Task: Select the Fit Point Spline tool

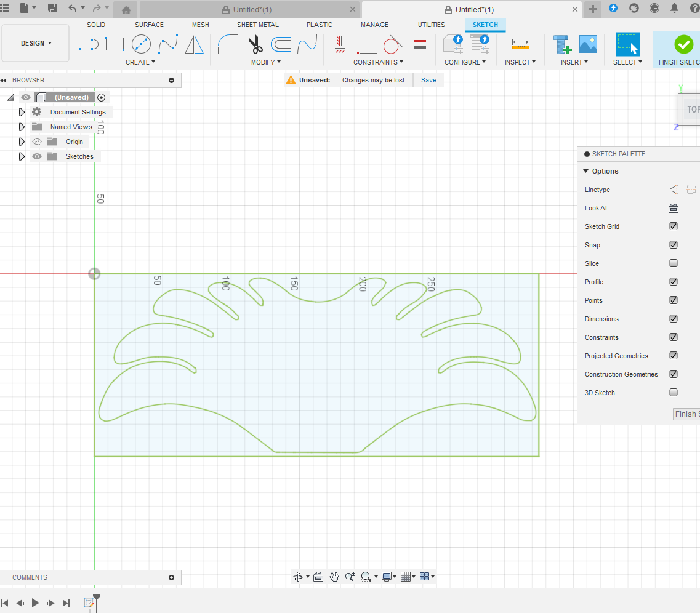Action: 168,44
